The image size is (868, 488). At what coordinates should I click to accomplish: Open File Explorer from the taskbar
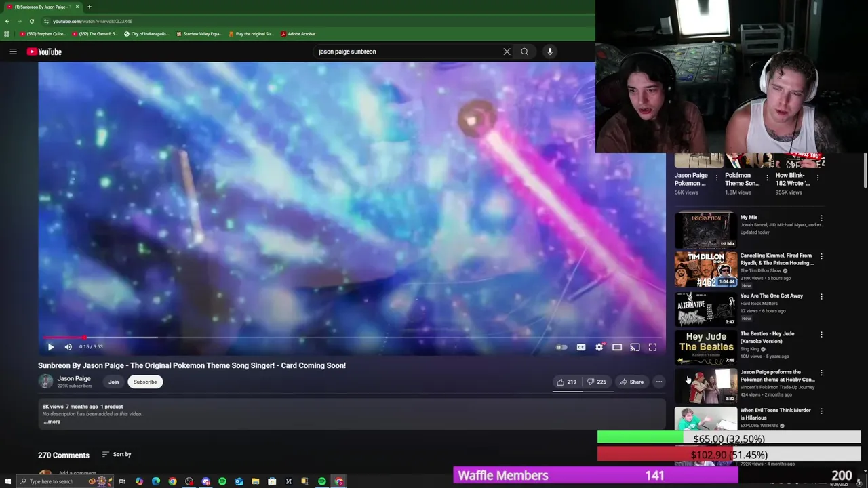point(256,481)
